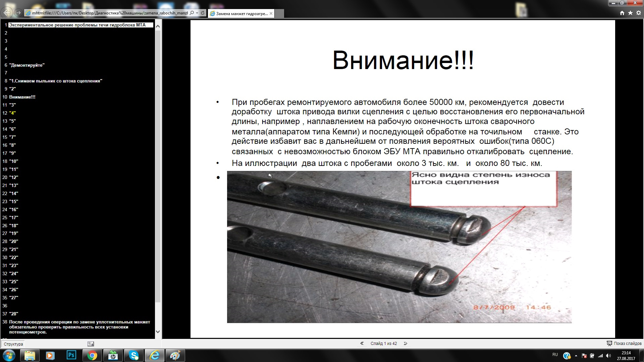Click the Показ слайдов slideshow button

point(624,344)
